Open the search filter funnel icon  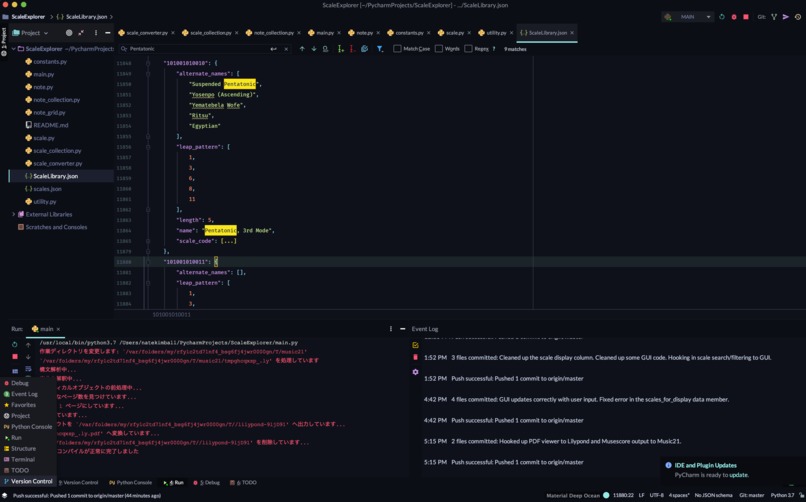tap(379, 49)
